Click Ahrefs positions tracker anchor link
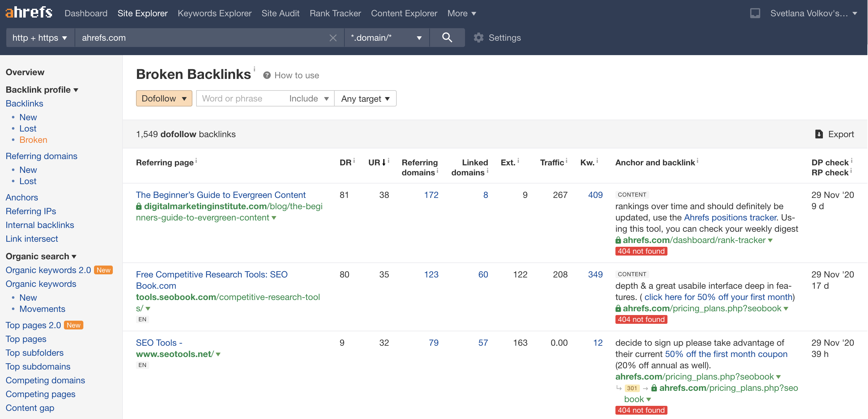Image resolution: width=868 pixels, height=419 pixels. 730,218
